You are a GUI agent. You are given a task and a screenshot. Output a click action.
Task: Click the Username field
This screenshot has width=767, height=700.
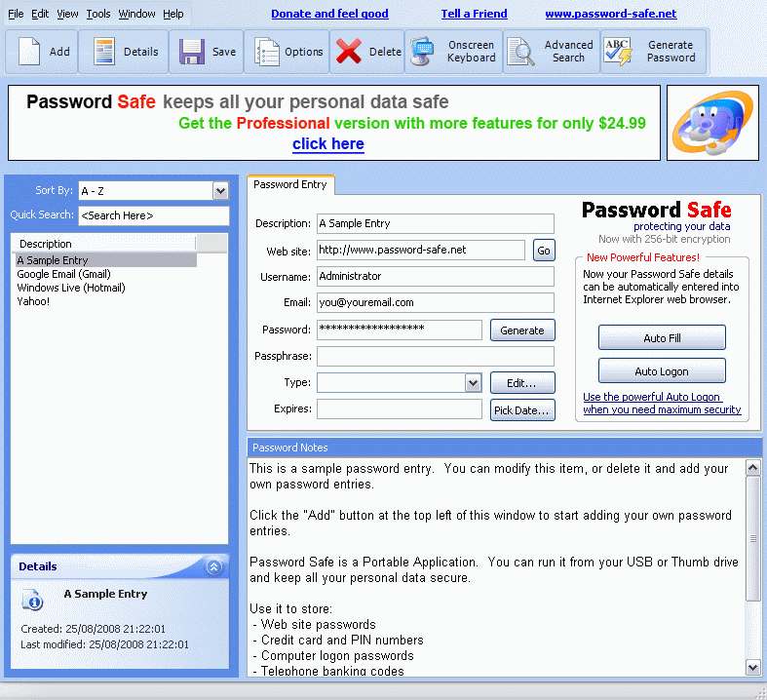pos(436,276)
